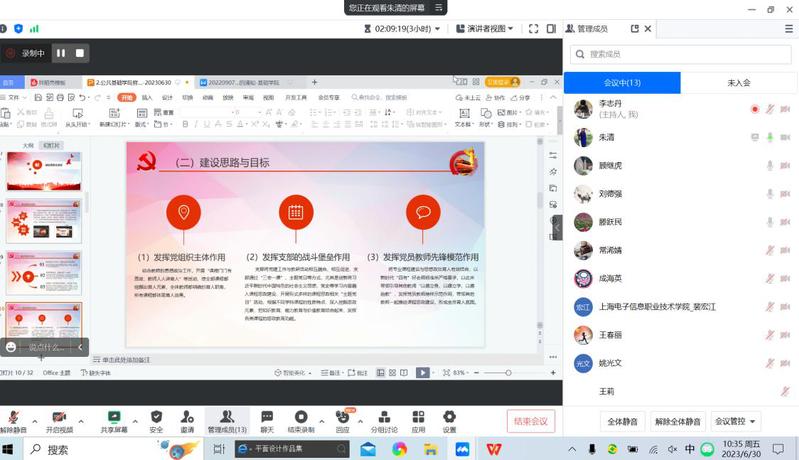This screenshot has height=460, width=799.
Task: Select the 会议中(13) tab
Action: pyautogui.click(x=622, y=83)
